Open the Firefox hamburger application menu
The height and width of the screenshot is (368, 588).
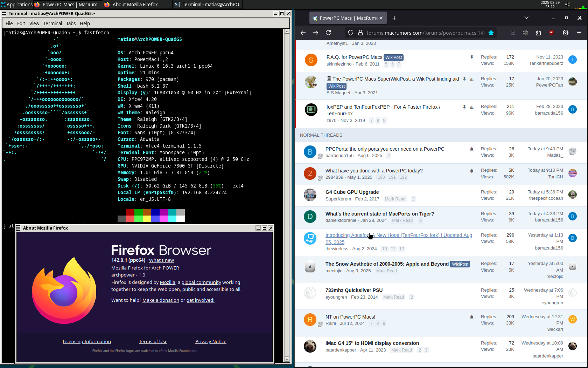[579, 33]
